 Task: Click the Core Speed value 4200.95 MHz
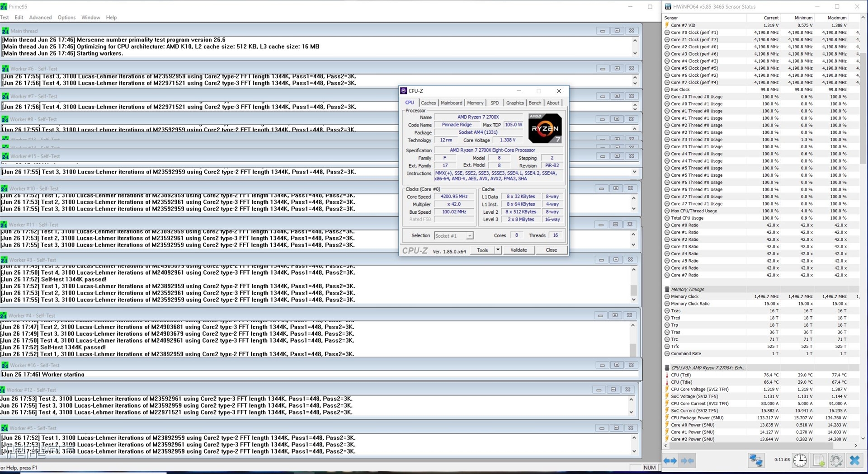pyautogui.click(x=454, y=197)
